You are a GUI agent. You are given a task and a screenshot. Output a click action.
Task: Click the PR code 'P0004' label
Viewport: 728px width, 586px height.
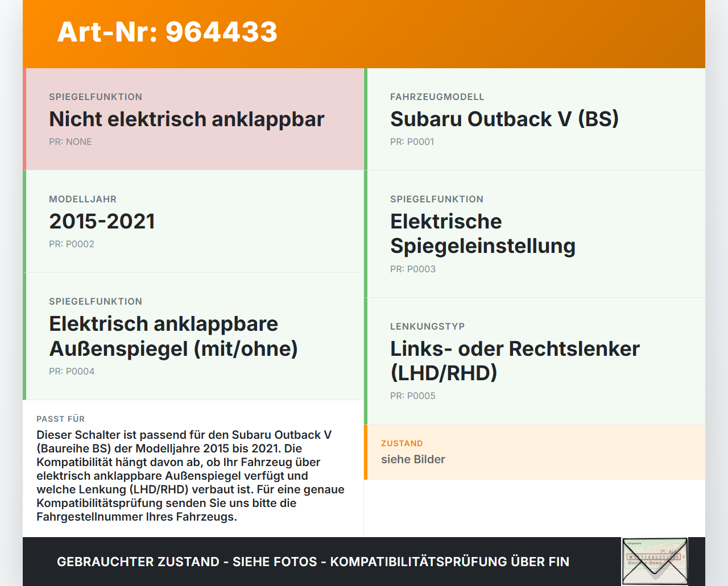point(72,371)
